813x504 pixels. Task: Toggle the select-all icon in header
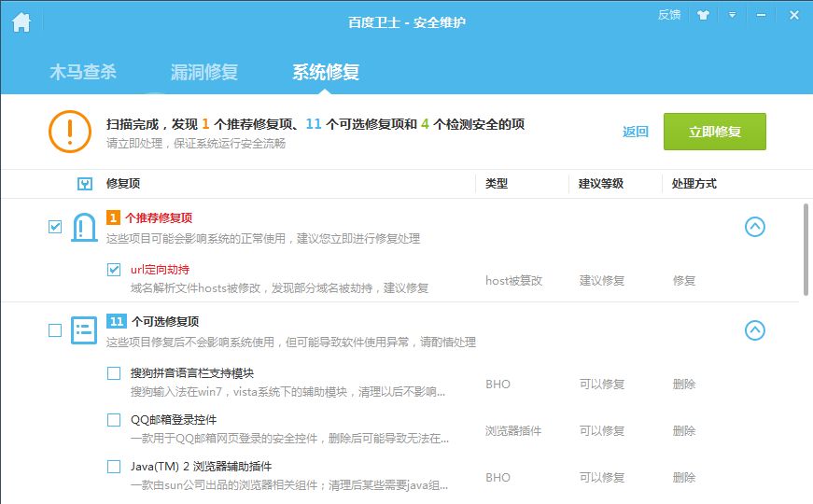(x=85, y=184)
